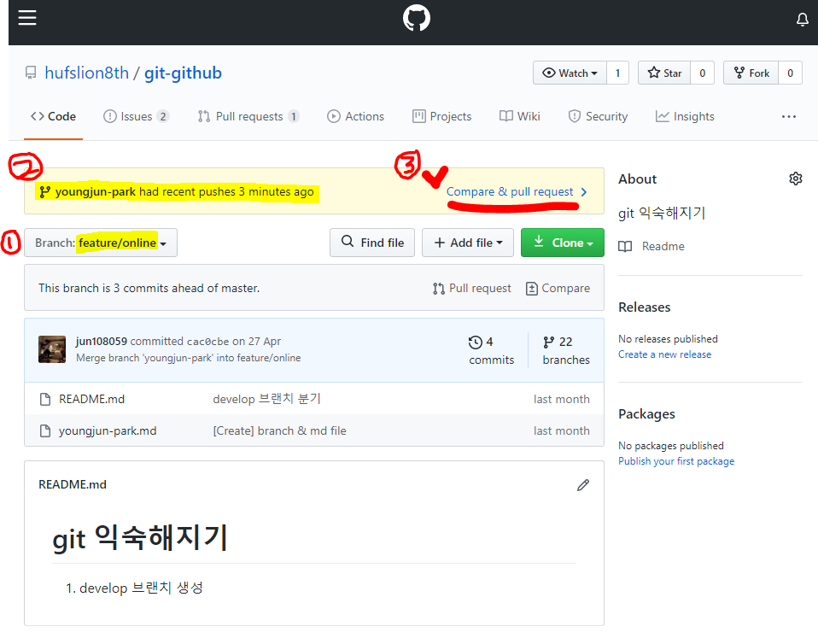
Task: Open commit cac0cbe
Action: [x=207, y=342]
